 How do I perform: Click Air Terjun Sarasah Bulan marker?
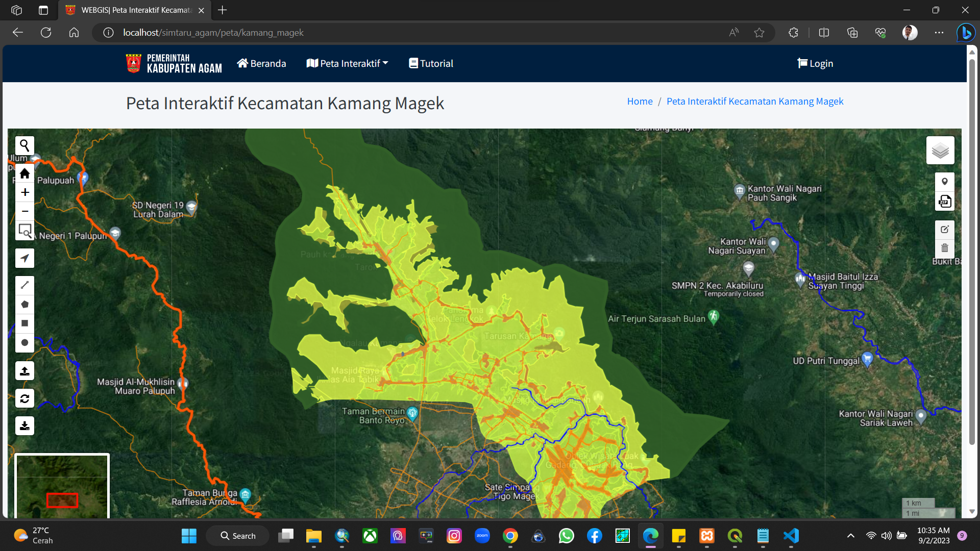pos(714,317)
